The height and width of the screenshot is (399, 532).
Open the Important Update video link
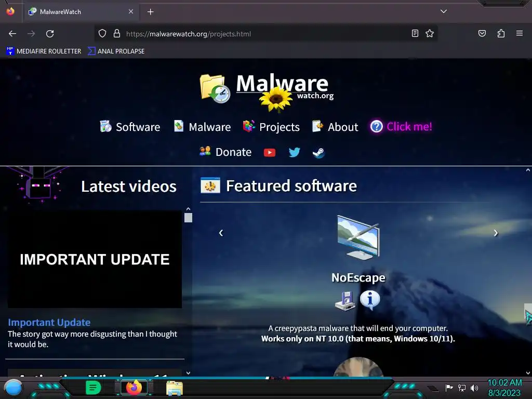49,322
